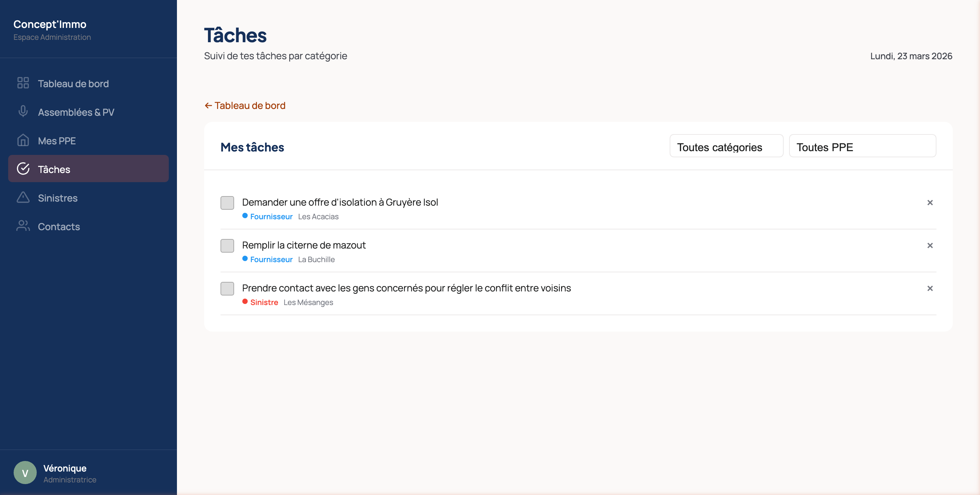This screenshot has width=980, height=495.
Task: Expand the Toutes PPE filter
Action: [862, 146]
